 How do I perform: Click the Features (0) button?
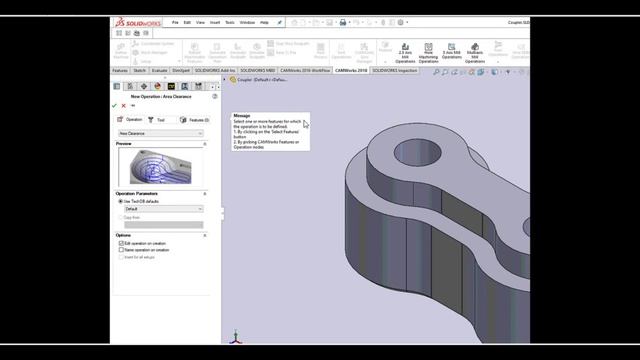tap(195, 120)
